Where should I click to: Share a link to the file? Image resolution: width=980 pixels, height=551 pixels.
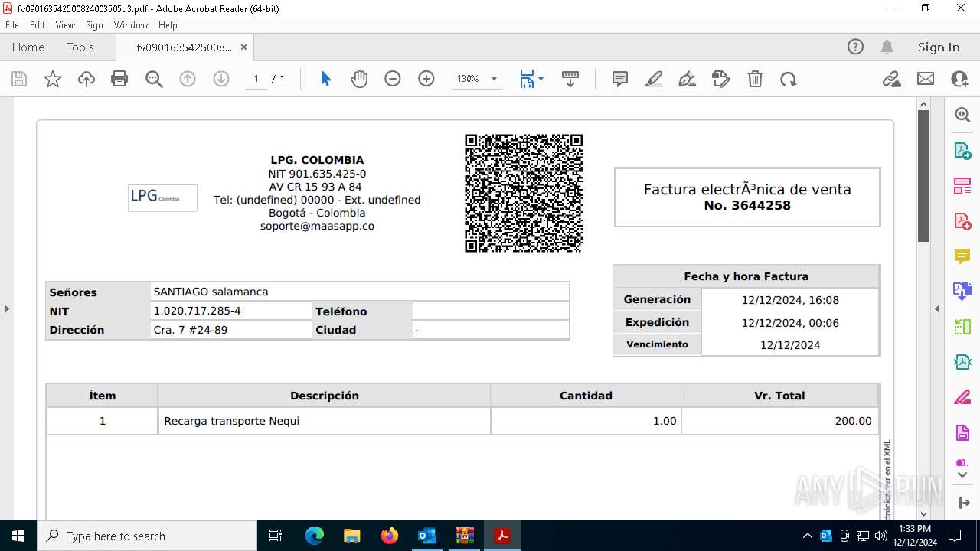[892, 79]
